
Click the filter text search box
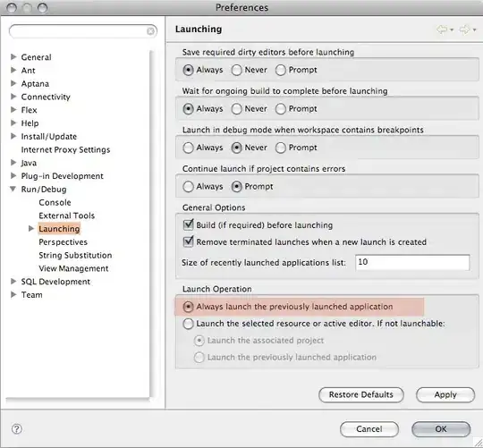click(83, 31)
